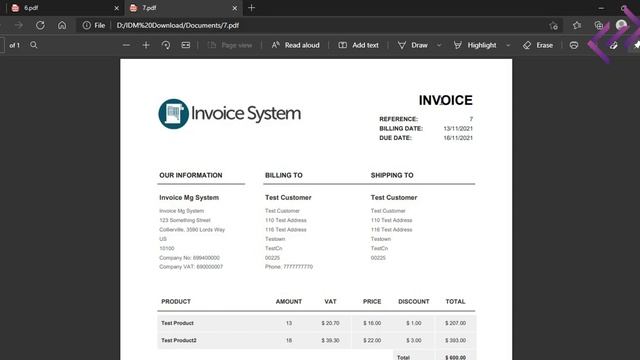This screenshot has width=640, height=360.
Task: Focus the address bar with 7.pdf path
Action: coord(178,25)
